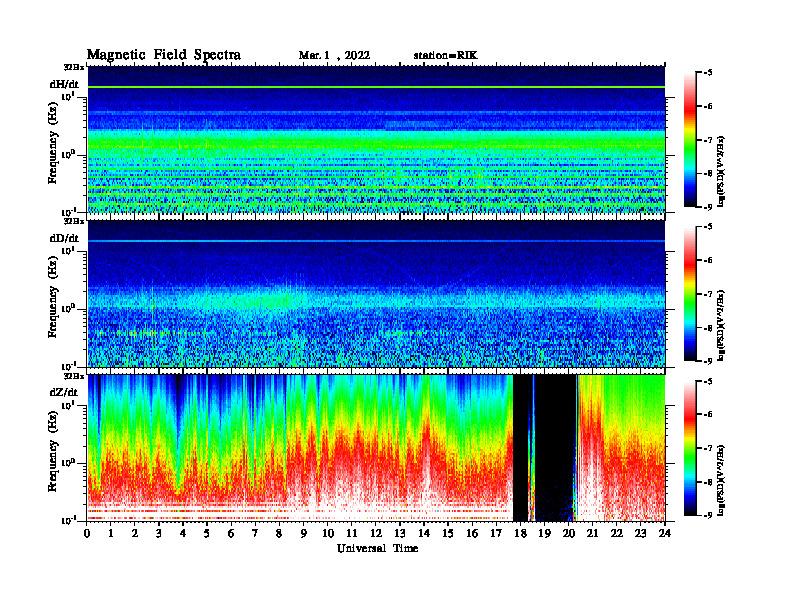Click the 10^1 frequency tick of the dZ/dt panel
The height and width of the screenshot is (612, 792).
click(x=67, y=404)
